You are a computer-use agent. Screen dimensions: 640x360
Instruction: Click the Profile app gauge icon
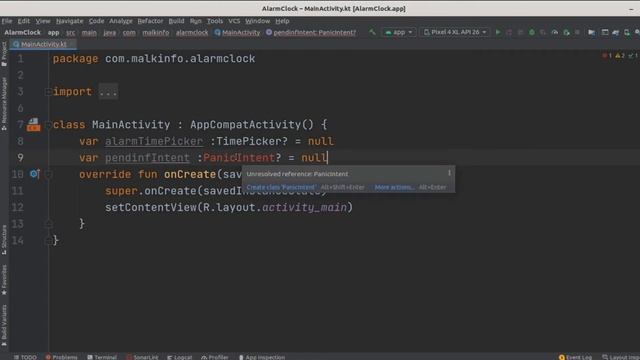[x=554, y=32]
